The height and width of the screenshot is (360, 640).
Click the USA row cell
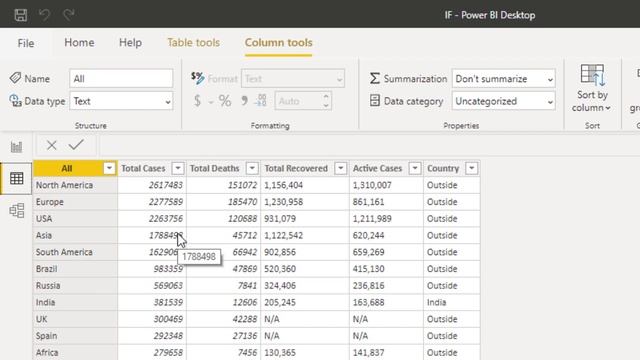point(75,218)
